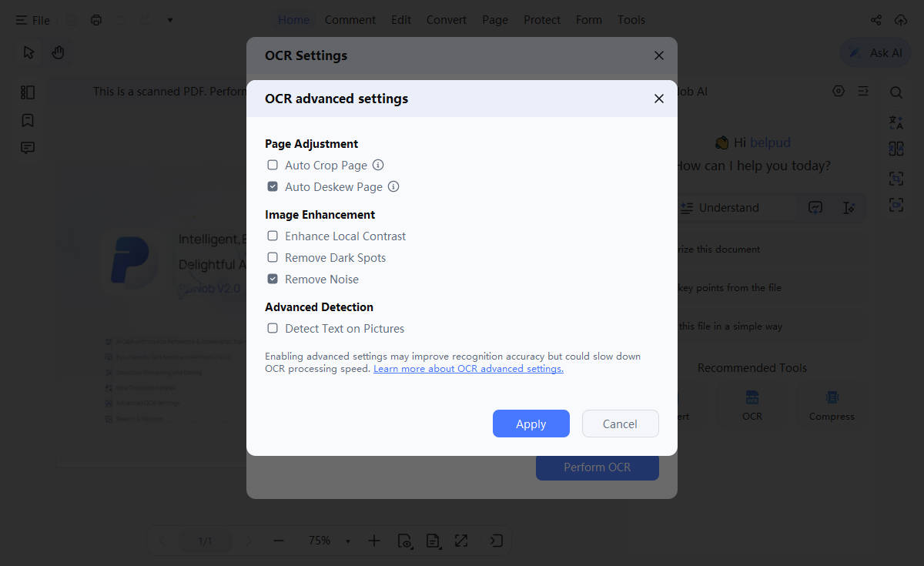This screenshot has height=566, width=924.
Task: Select the arrow Select tool
Action: click(29, 52)
